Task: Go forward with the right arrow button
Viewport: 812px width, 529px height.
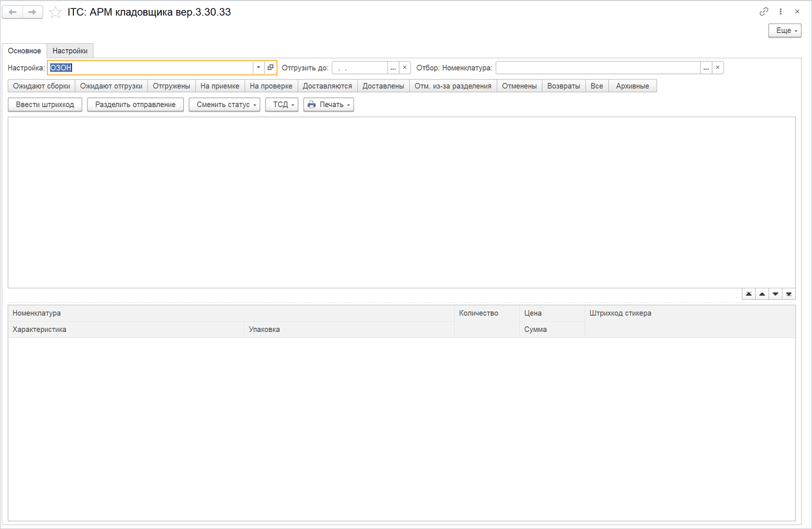Action: coord(33,12)
